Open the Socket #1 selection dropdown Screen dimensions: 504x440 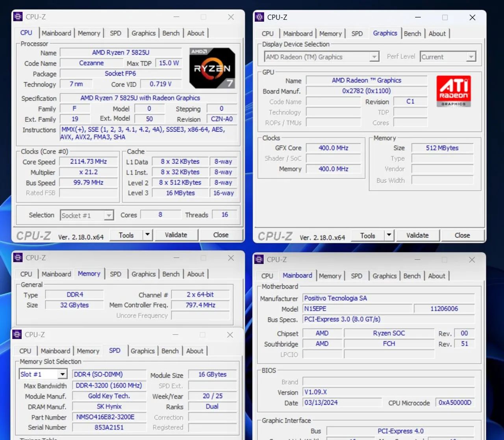tap(109, 215)
